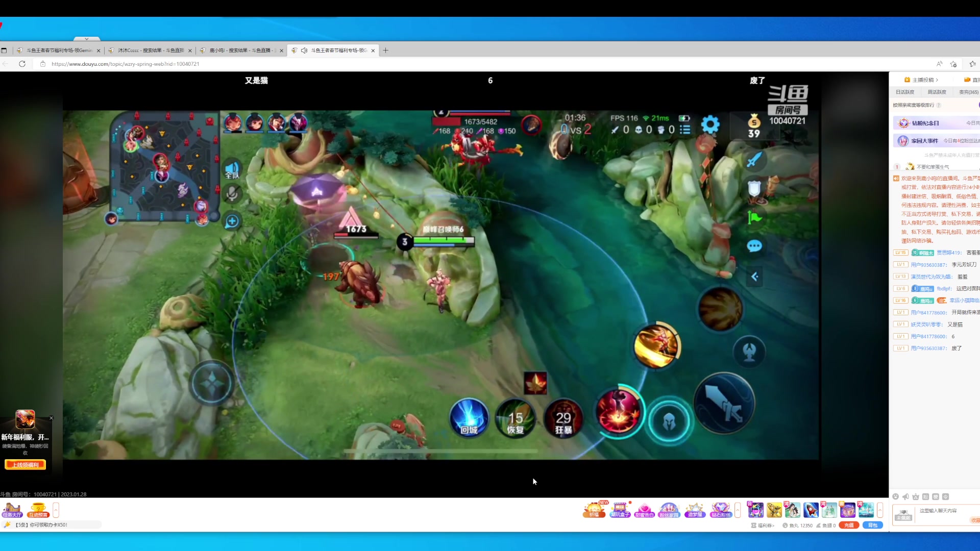
Task: Click the megaphone broadcast icon in chat
Action: point(905,496)
